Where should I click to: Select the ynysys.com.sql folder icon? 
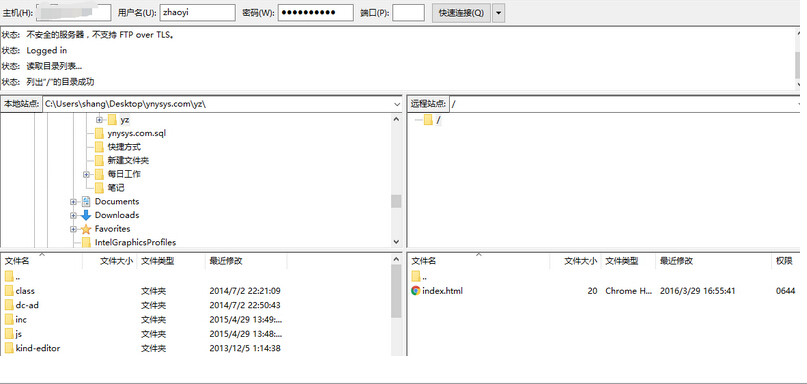99,133
